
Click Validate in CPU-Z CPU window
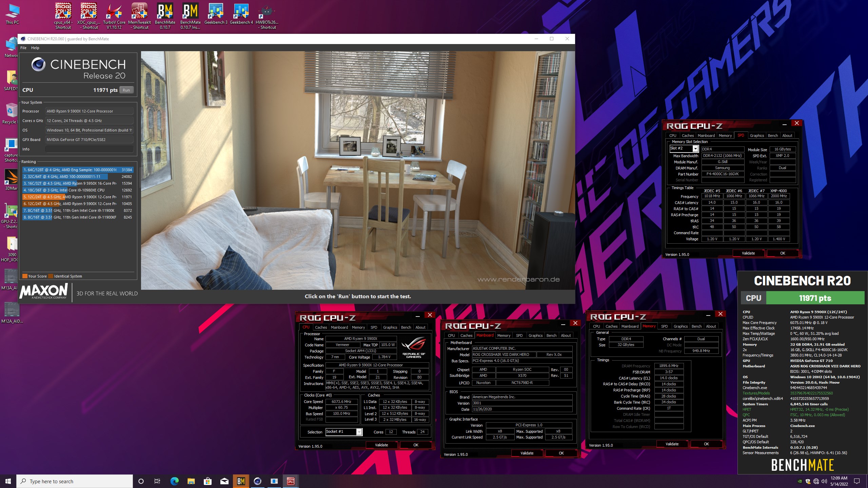point(381,445)
